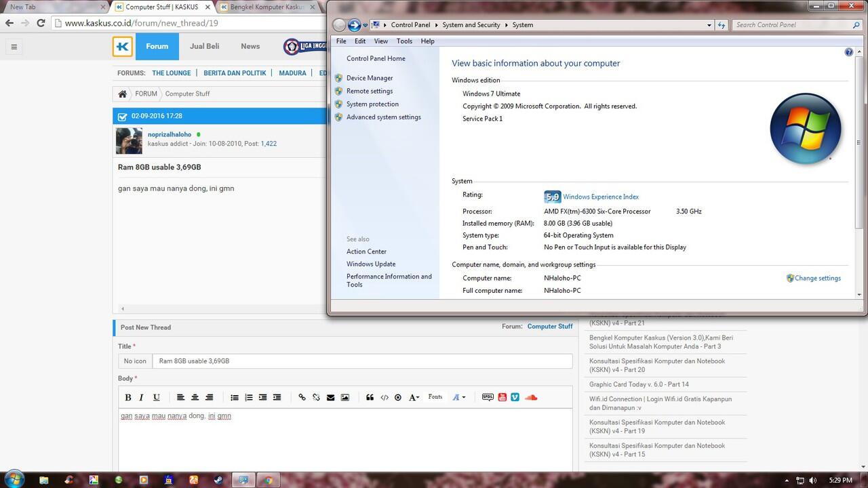Embed a SoundCloud track
This screenshot has width=868, height=488.
click(x=531, y=397)
